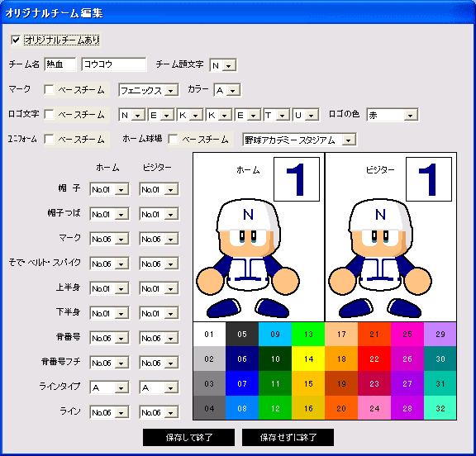Select aqua color swatch 32

pyautogui.click(x=440, y=408)
